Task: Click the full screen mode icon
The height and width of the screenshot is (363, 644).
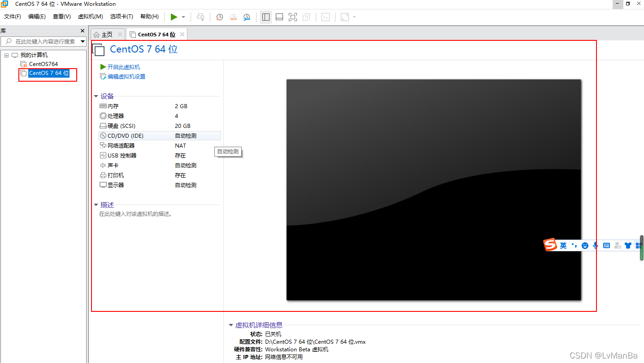Action: 293,17
